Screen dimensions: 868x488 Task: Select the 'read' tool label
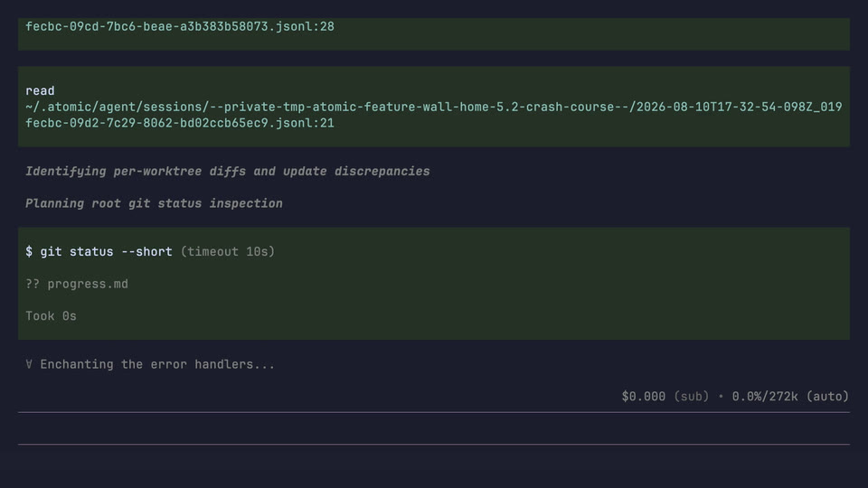(40, 90)
